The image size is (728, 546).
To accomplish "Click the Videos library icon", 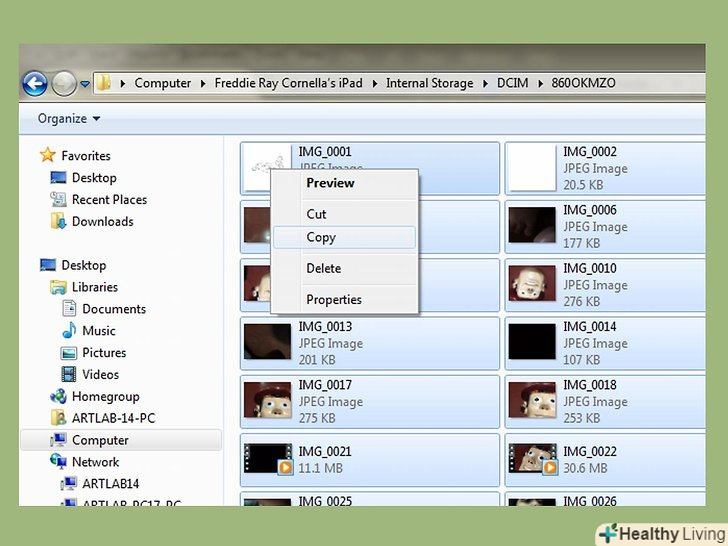I will point(69,375).
